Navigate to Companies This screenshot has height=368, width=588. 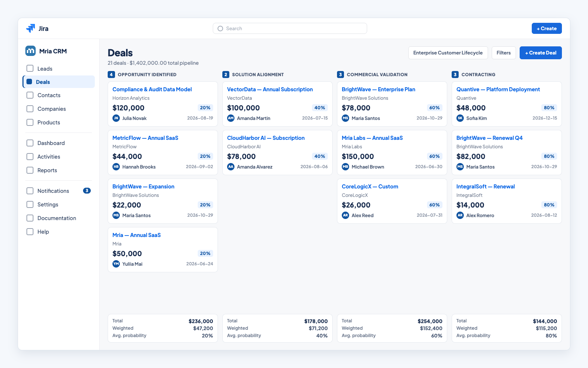tap(59, 109)
